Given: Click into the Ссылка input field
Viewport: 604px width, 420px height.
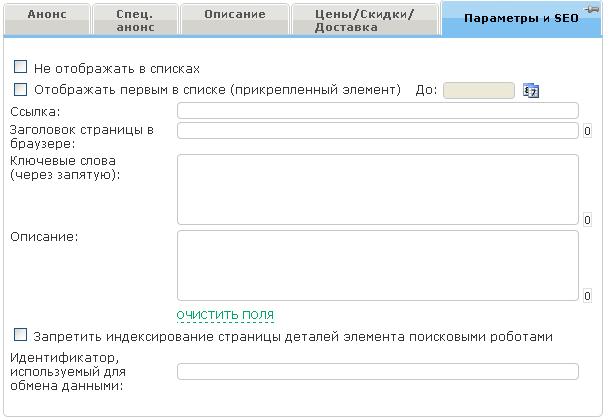Looking at the screenshot, I should 378,110.
